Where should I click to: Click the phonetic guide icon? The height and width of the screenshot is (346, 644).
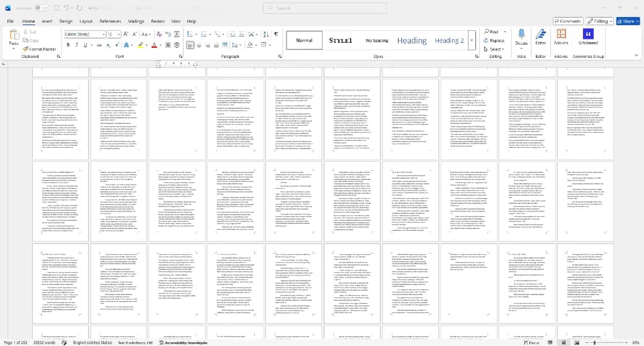click(168, 35)
